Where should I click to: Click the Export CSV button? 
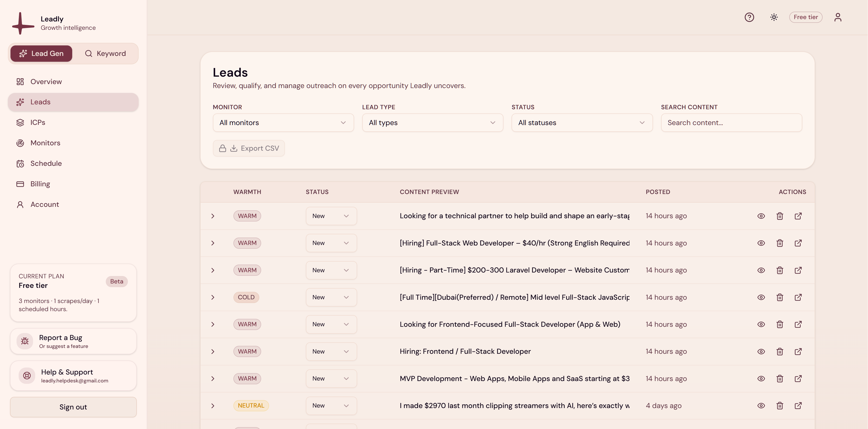pos(249,148)
